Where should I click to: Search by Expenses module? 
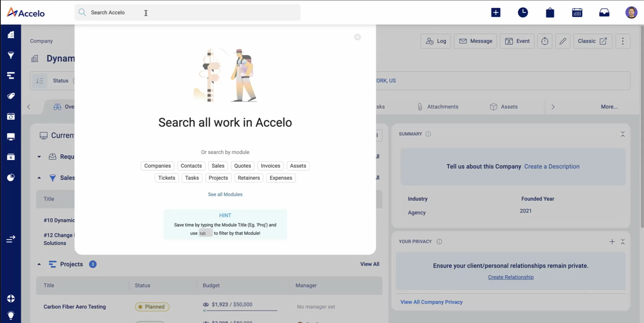[281, 178]
